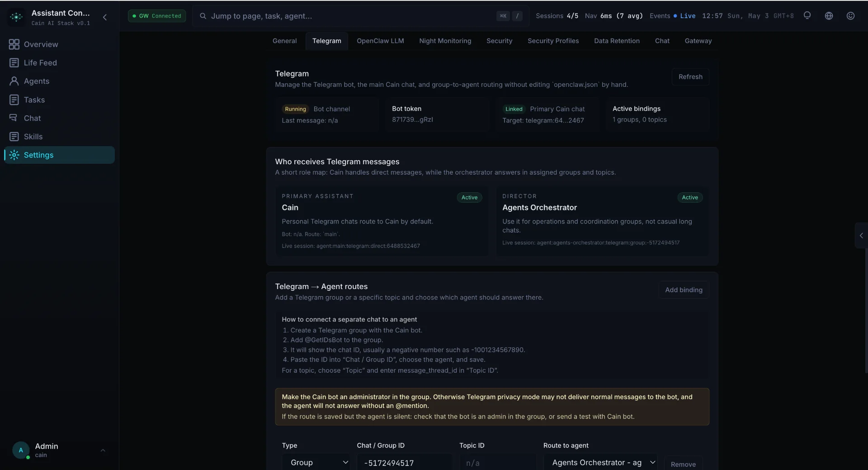Click the page vertical scrollbar
868x470 pixels.
click(866, 310)
